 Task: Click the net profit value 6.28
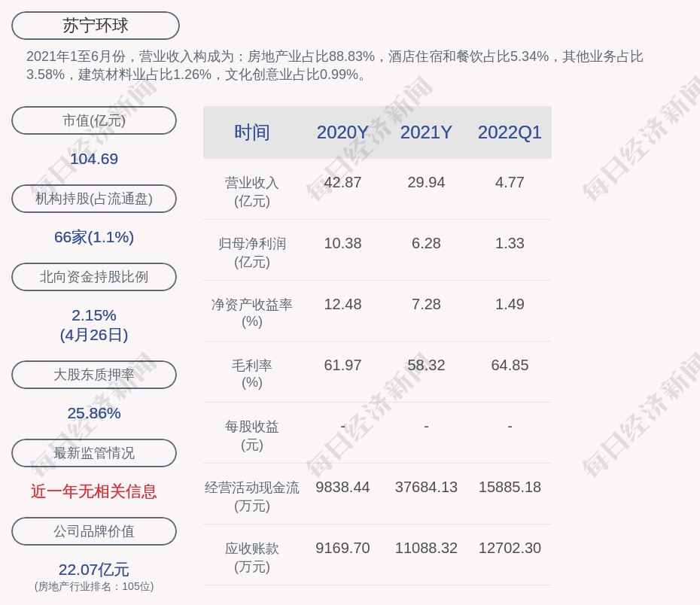click(x=426, y=243)
